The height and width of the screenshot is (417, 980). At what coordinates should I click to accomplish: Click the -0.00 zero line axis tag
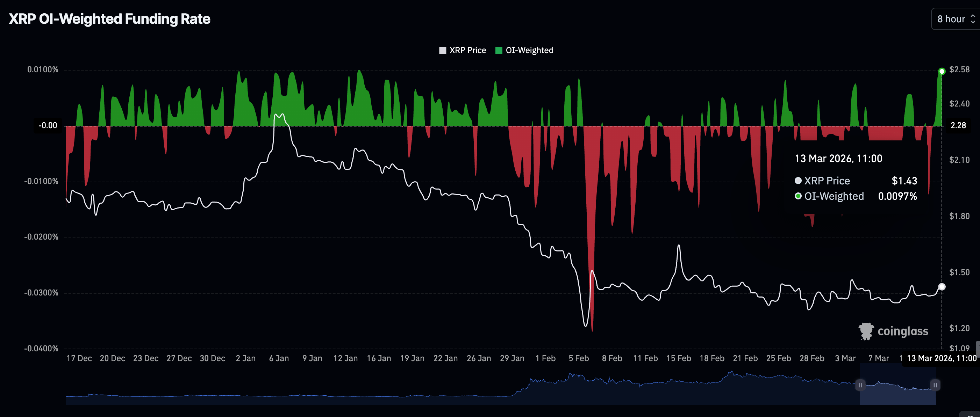[x=48, y=125]
